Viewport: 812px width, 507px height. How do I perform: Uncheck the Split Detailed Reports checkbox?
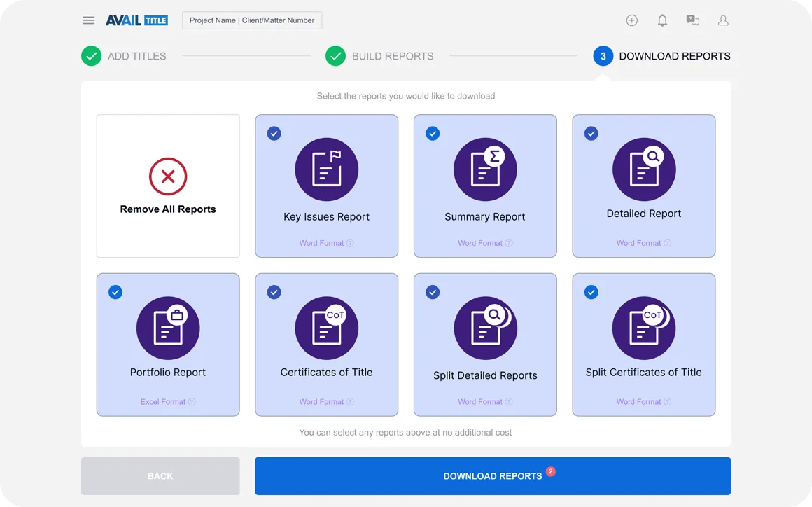[433, 292]
